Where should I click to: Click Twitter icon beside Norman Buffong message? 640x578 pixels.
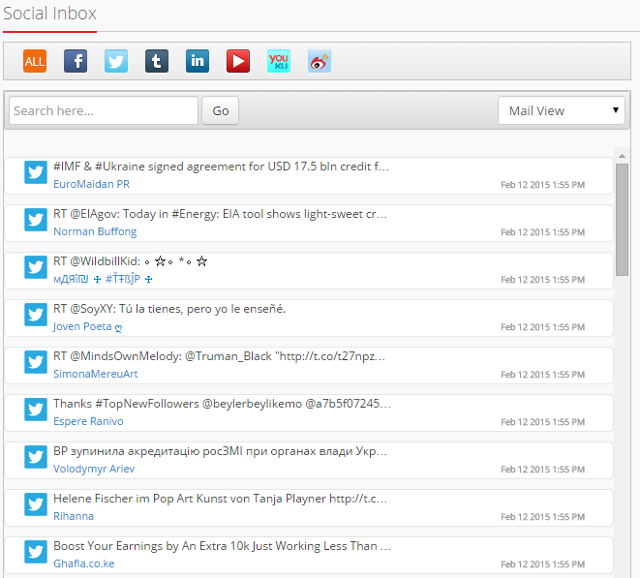(x=36, y=220)
